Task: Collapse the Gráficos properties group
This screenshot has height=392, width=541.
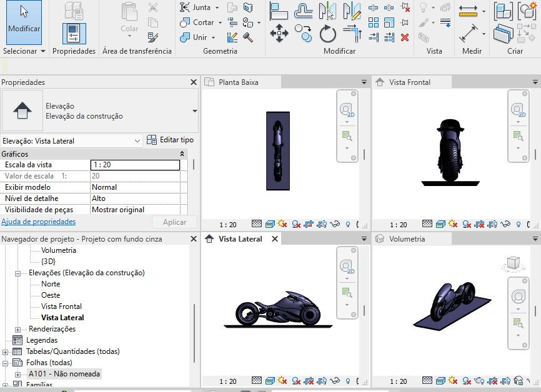Action: point(182,154)
